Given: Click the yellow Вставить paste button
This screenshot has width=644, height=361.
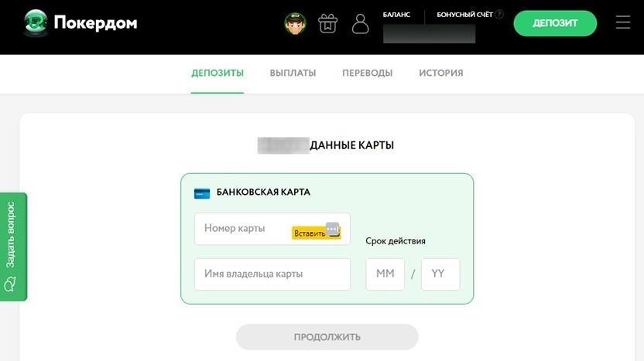Looking at the screenshot, I should tap(310, 233).
